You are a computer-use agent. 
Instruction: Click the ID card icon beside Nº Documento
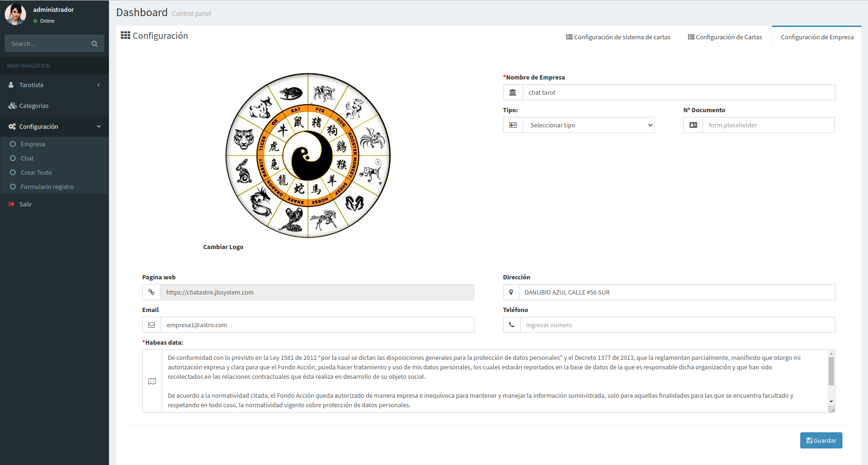(693, 125)
